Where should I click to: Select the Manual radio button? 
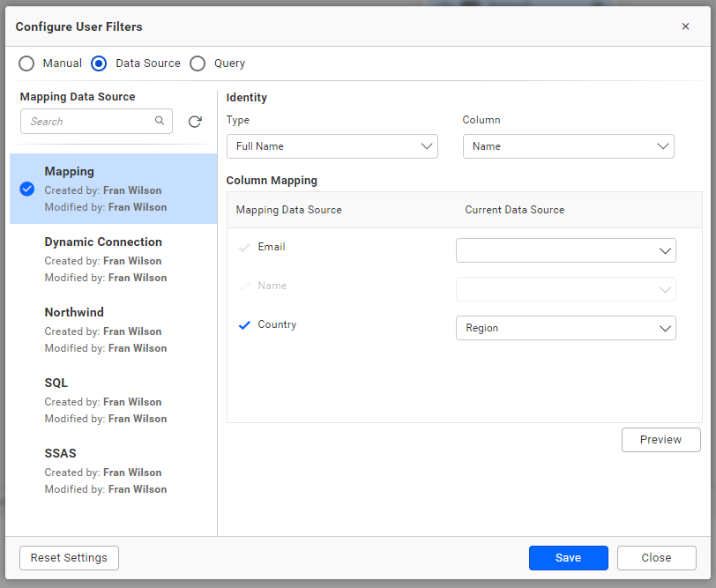[x=26, y=63]
